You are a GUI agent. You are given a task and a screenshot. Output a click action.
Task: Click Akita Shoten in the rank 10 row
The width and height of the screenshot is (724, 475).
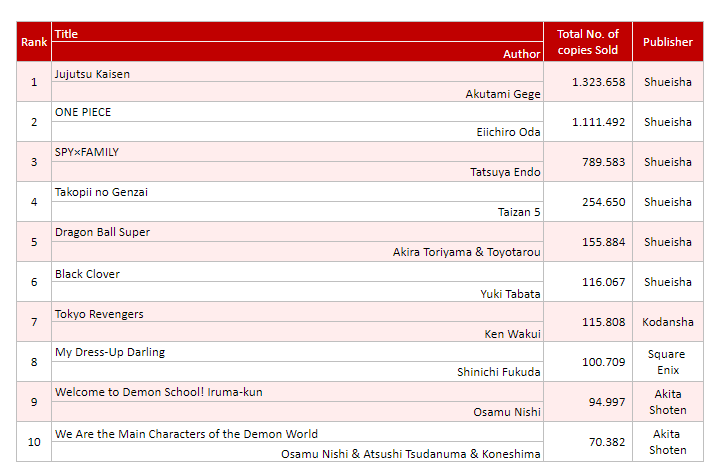pos(668,442)
